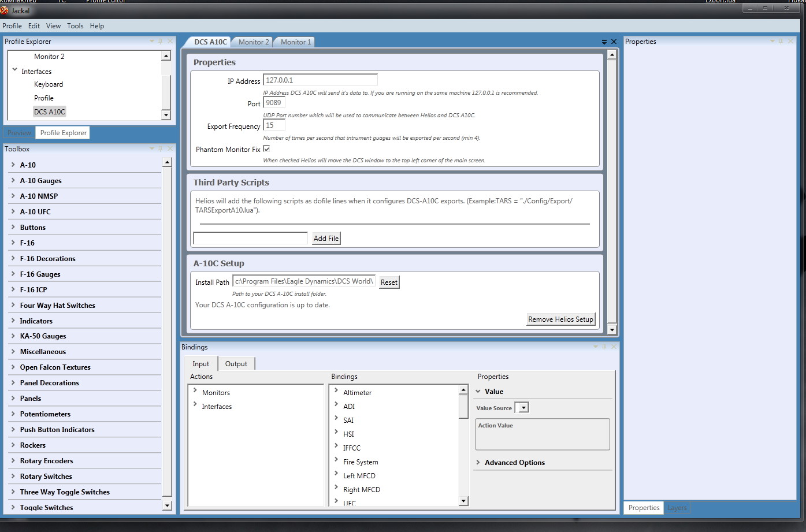The height and width of the screenshot is (532, 806).
Task: Open the Edit menu
Action: 34,26
